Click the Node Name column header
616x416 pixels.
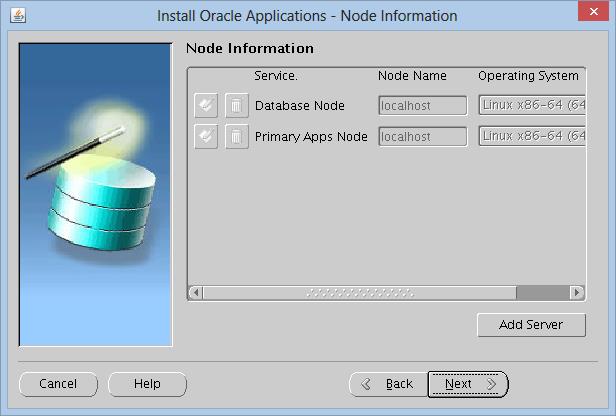[x=412, y=75]
